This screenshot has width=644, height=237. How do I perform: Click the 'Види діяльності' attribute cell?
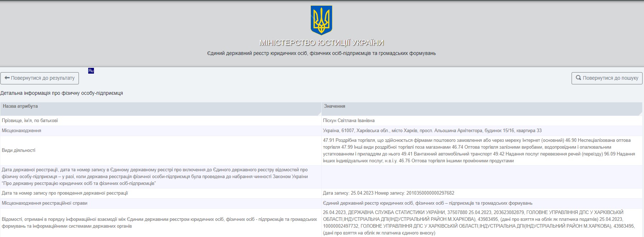coord(161,150)
